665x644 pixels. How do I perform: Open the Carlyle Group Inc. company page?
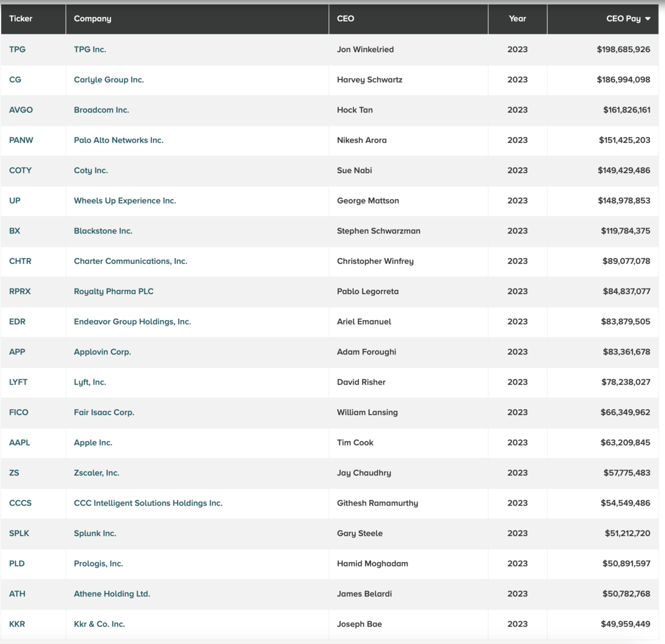click(x=109, y=79)
